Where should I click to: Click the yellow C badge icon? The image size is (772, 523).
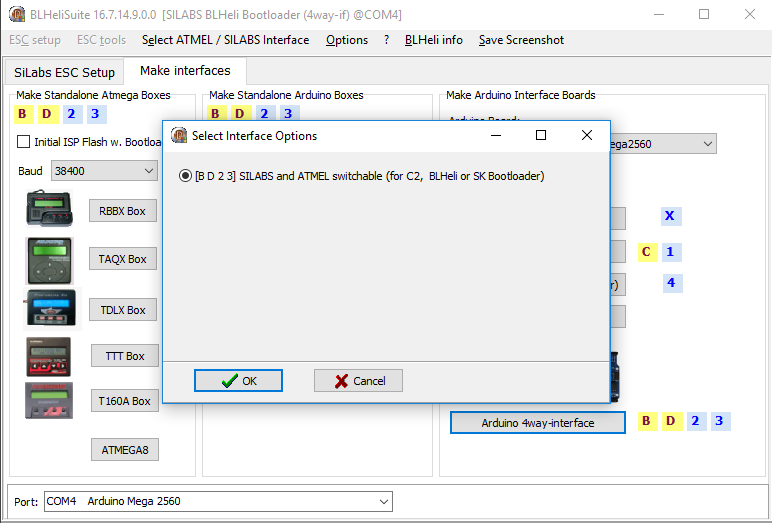click(x=646, y=252)
